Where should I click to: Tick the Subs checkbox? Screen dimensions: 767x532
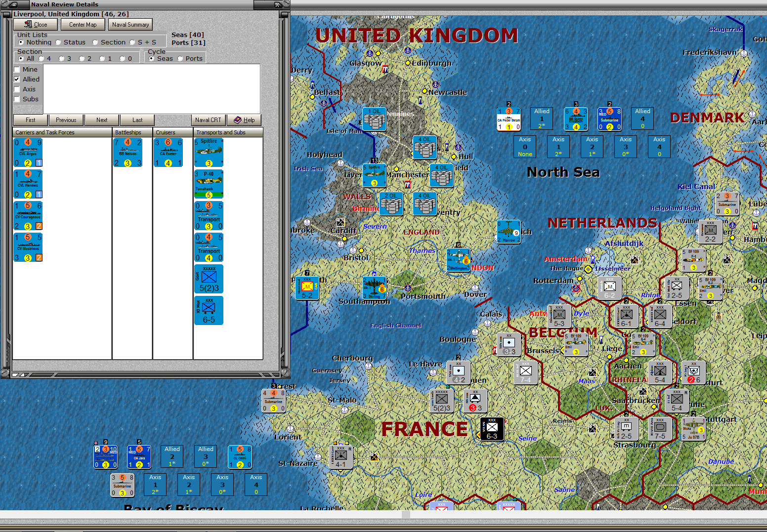click(x=26, y=99)
